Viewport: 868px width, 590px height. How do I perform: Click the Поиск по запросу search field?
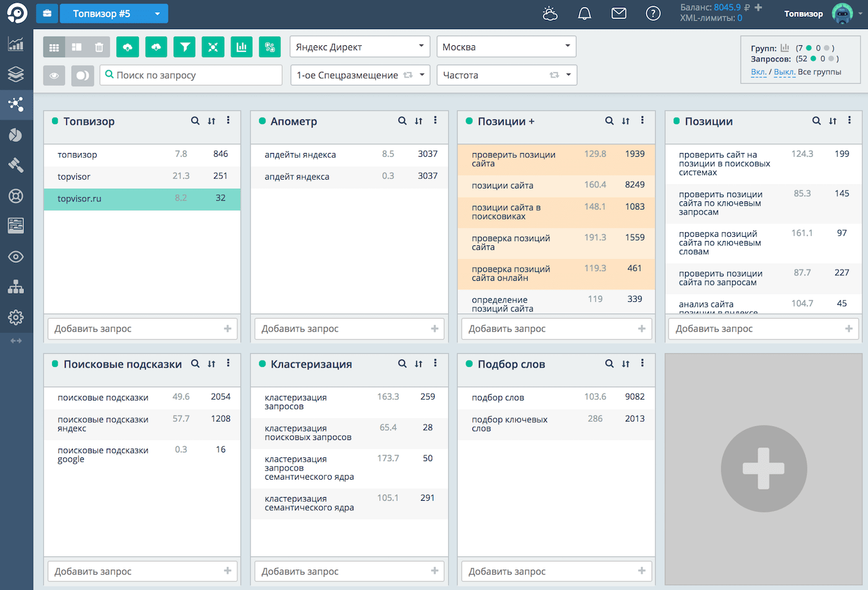point(191,76)
